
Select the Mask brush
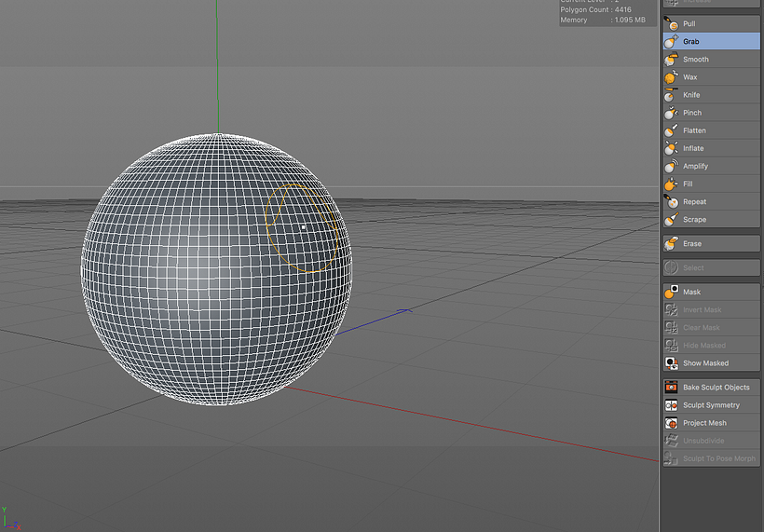pos(711,292)
